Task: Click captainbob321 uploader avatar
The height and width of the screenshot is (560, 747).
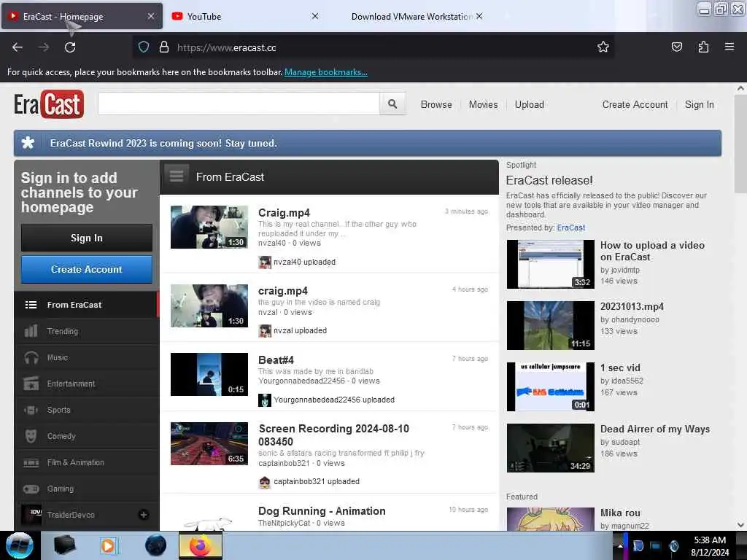Action: point(264,482)
